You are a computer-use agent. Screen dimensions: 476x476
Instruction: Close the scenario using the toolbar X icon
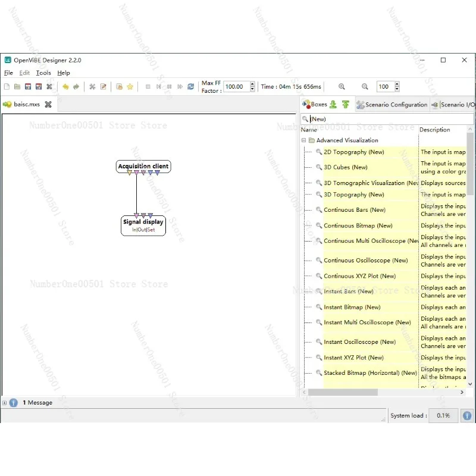(49, 86)
